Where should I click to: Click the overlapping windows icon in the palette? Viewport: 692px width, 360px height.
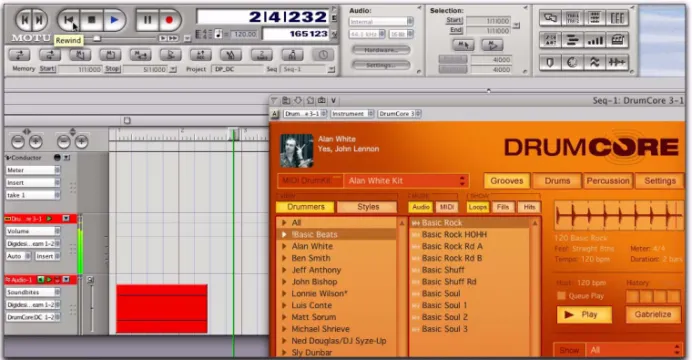point(550,18)
